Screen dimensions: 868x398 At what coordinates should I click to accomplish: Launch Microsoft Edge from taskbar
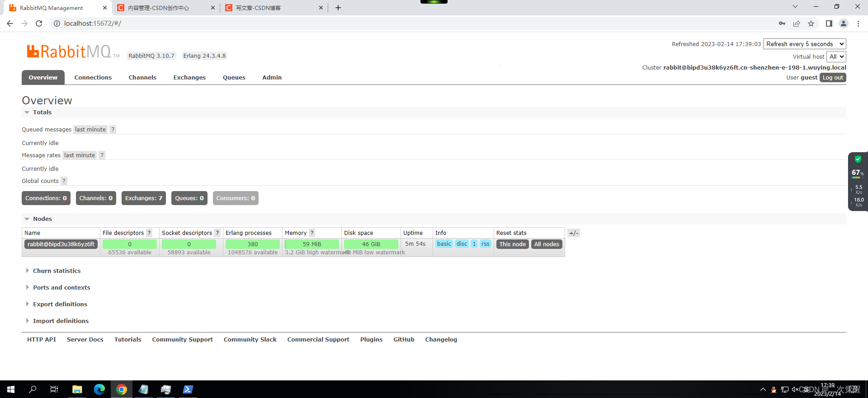tap(99, 389)
